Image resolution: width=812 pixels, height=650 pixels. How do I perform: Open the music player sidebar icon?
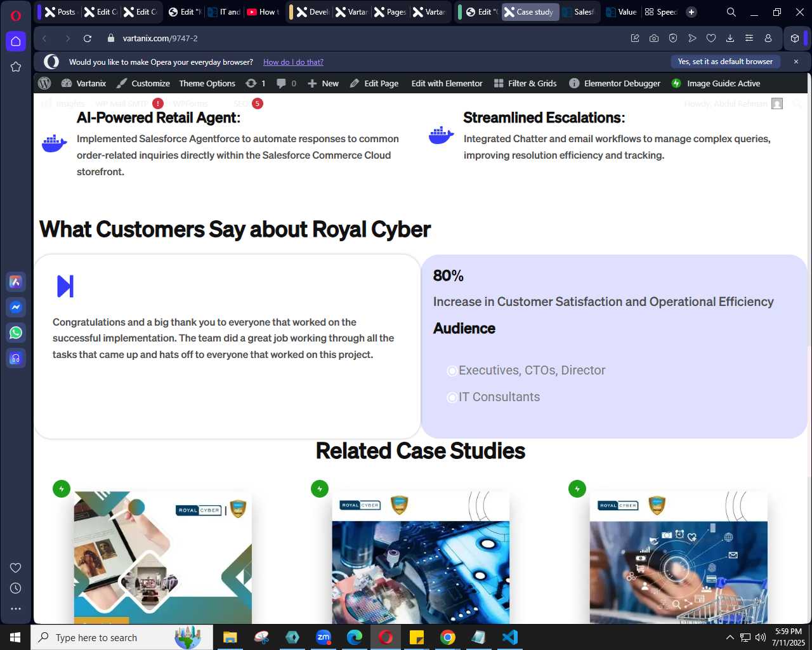16,358
